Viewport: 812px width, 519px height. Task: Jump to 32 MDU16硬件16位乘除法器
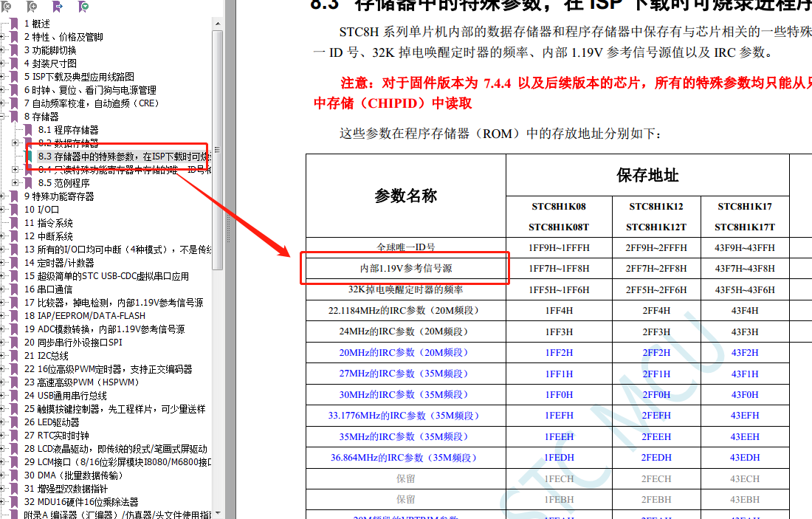[81, 502]
